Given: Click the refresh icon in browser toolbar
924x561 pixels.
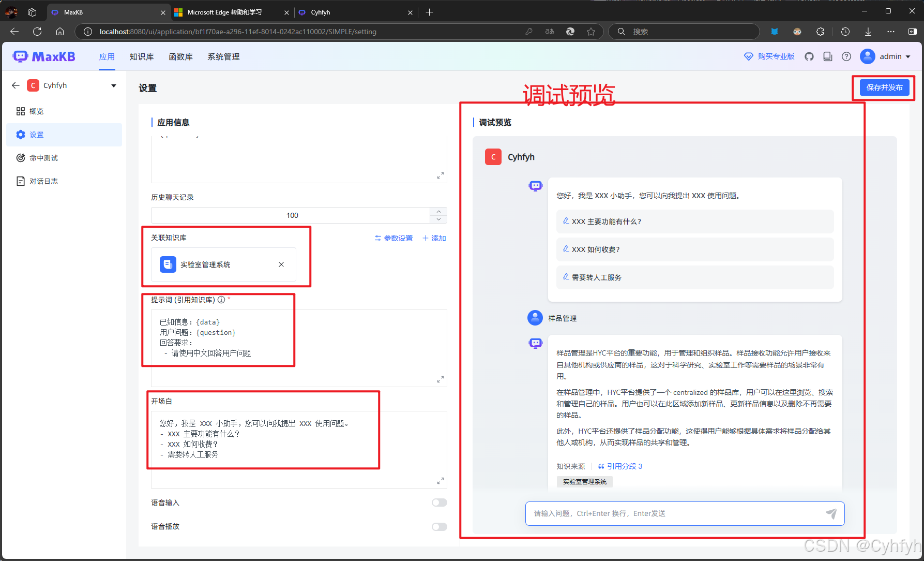Looking at the screenshot, I should point(37,32).
